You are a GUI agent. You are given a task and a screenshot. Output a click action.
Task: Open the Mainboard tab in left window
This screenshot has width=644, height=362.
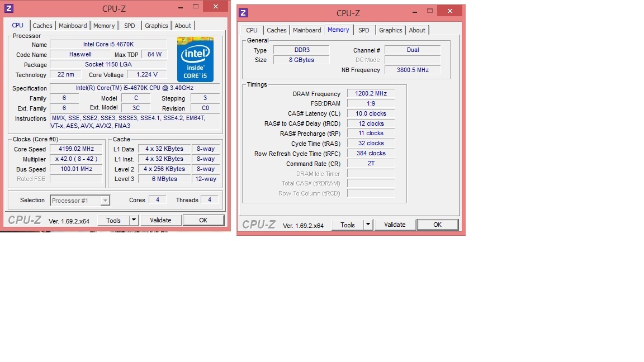click(x=73, y=26)
